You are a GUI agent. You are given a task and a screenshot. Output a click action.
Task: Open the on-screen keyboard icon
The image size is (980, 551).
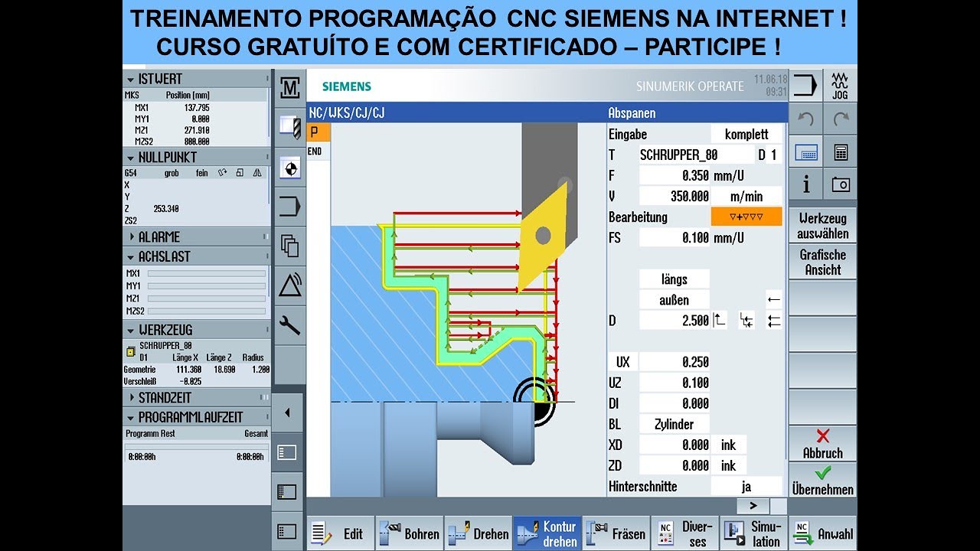point(805,152)
